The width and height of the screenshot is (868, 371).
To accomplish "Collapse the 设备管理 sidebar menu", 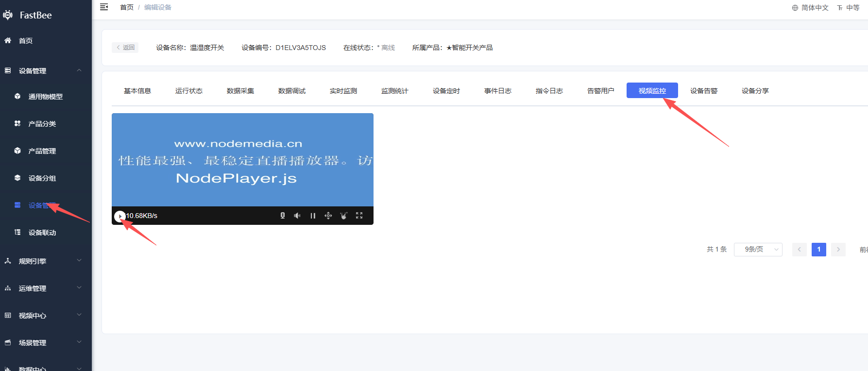I will (46, 71).
